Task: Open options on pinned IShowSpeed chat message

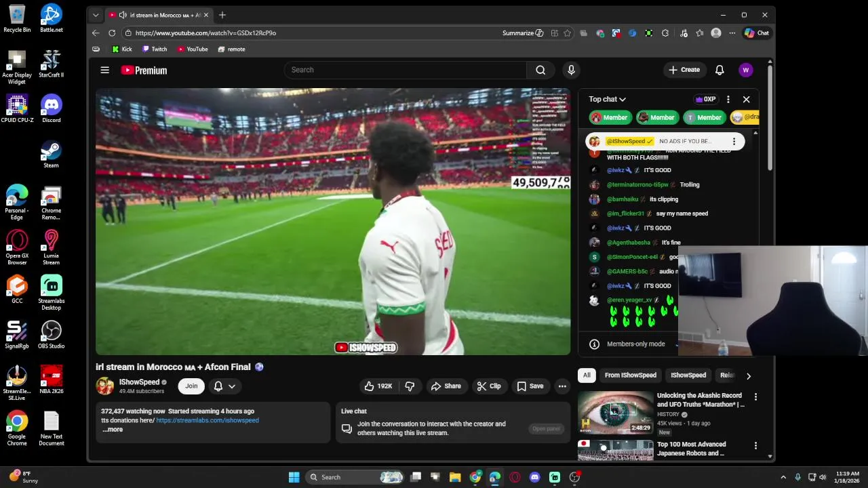Action: pos(734,142)
